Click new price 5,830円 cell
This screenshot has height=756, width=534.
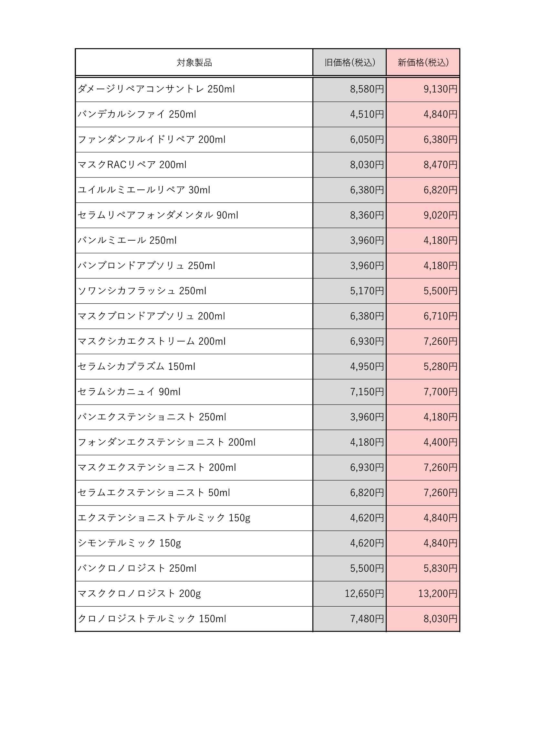pyautogui.click(x=423, y=569)
